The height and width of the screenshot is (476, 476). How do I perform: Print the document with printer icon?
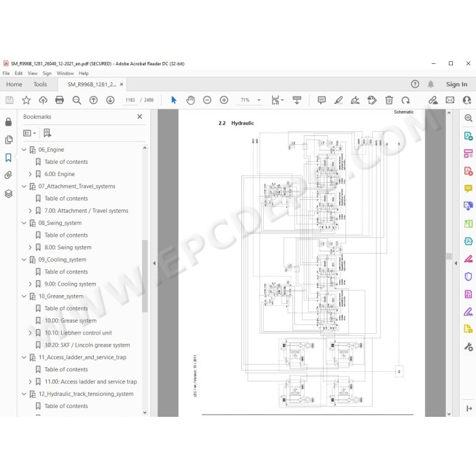click(x=60, y=100)
